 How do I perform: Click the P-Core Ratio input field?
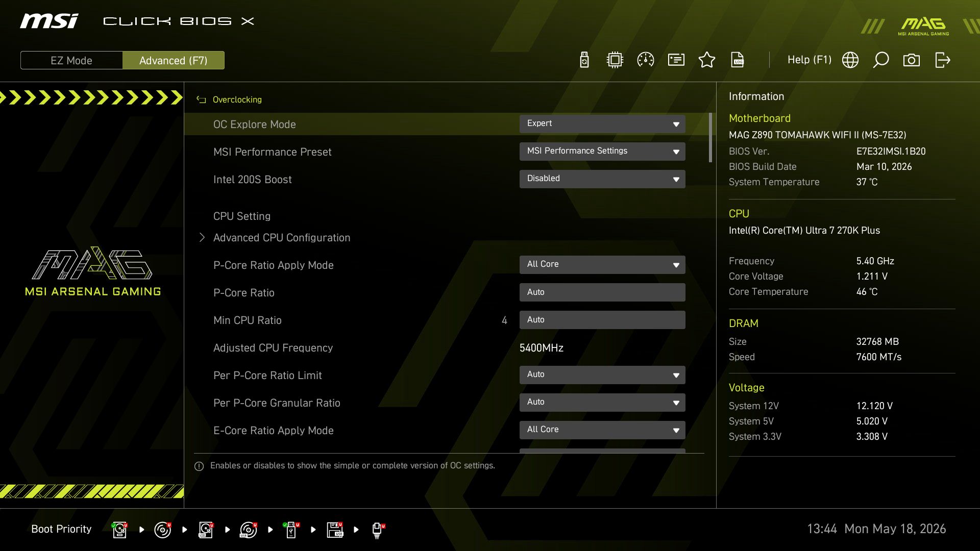coord(602,292)
